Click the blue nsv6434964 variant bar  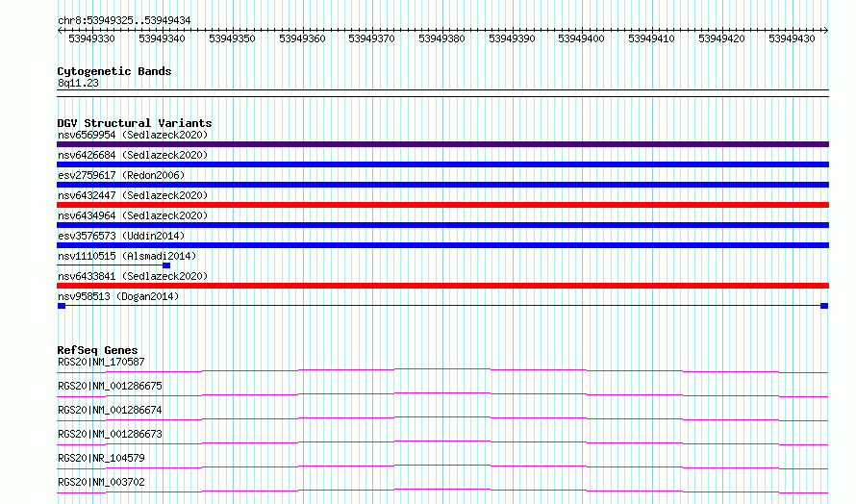[x=442, y=225]
